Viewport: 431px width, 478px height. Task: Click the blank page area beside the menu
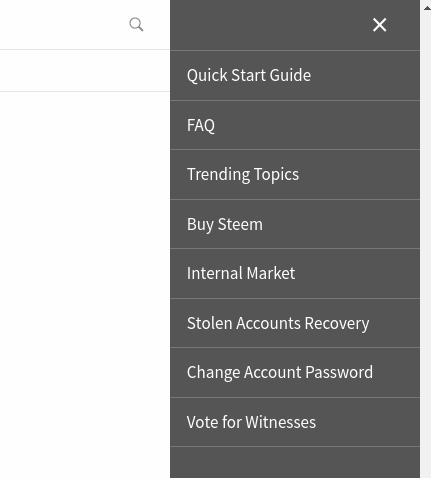[x=85, y=283]
